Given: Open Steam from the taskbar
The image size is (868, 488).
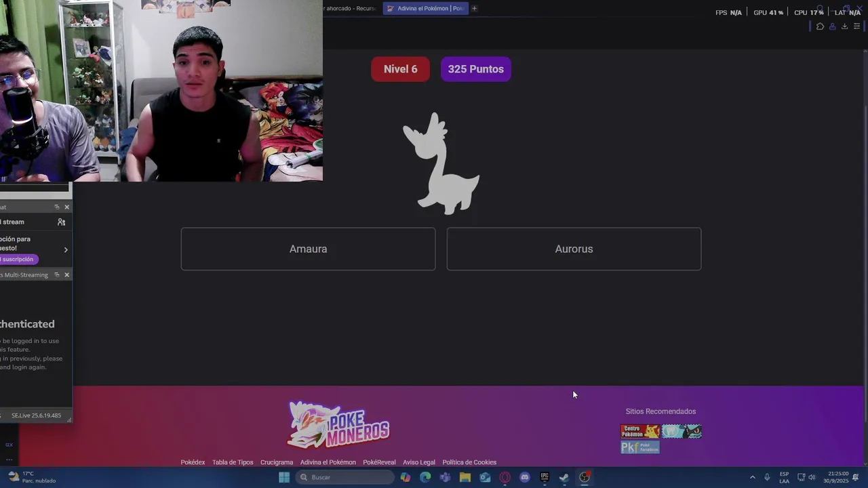Looking at the screenshot, I should 564,477.
